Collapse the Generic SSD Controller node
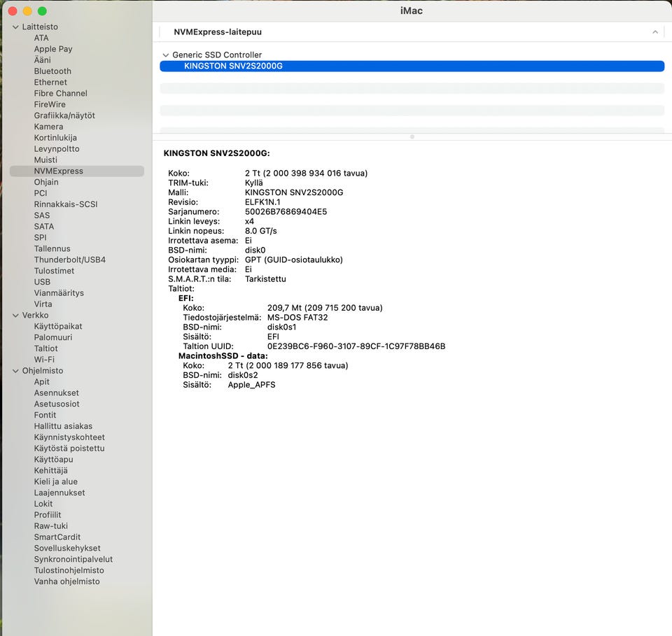This screenshot has height=636, width=672. [x=166, y=55]
